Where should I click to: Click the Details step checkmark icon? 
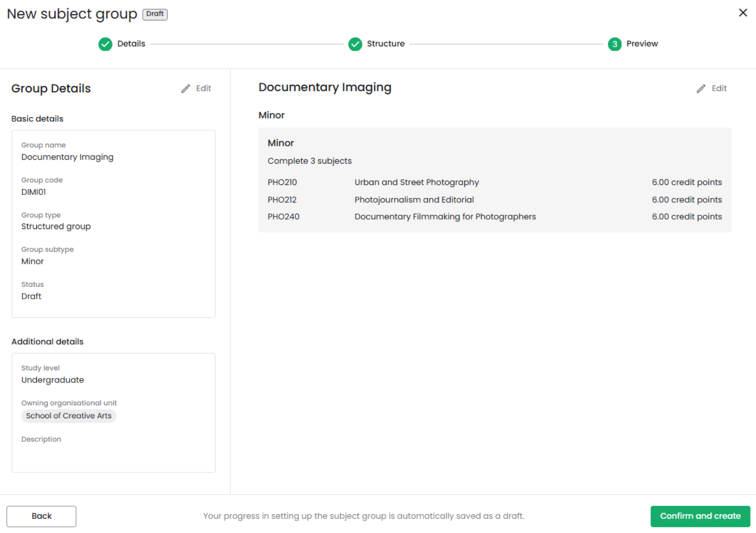(x=105, y=44)
